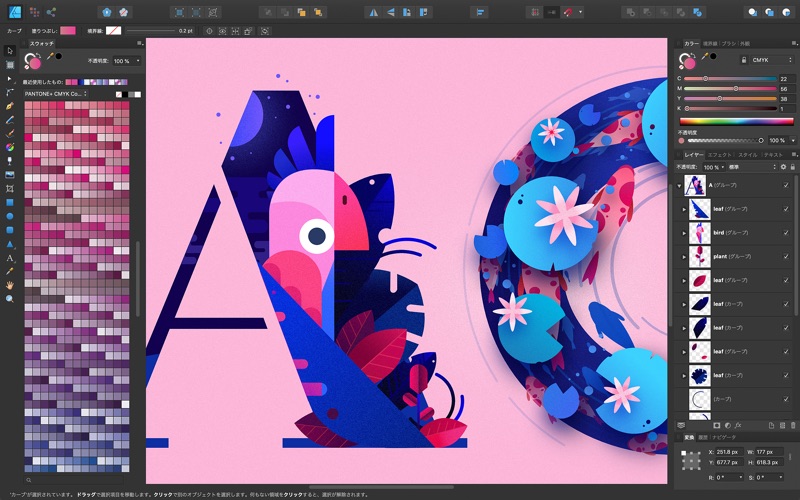Viewport: 800px width, 500px height.
Task: Select the bird layer thumbnail
Action: point(699,233)
